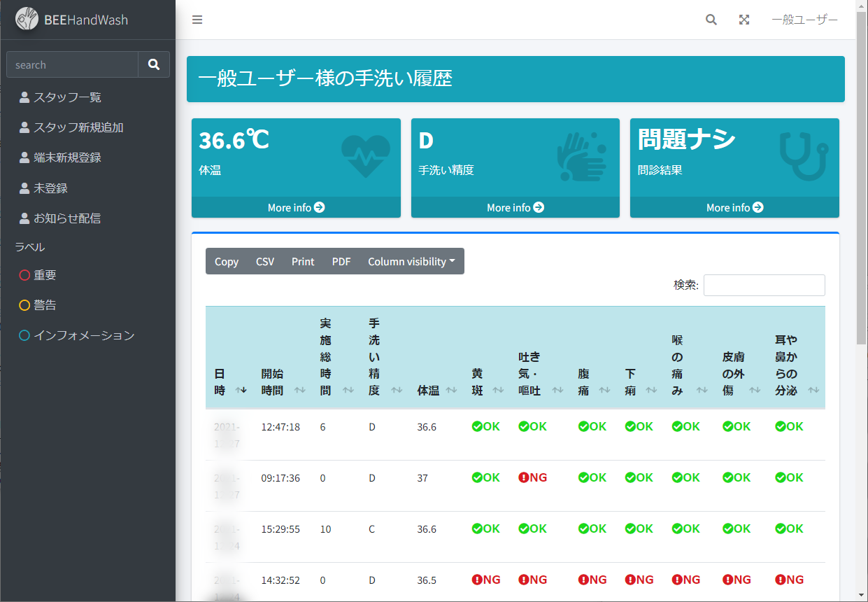Select the red 重要 label circle
The height and width of the screenshot is (602, 868).
pyautogui.click(x=24, y=275)
